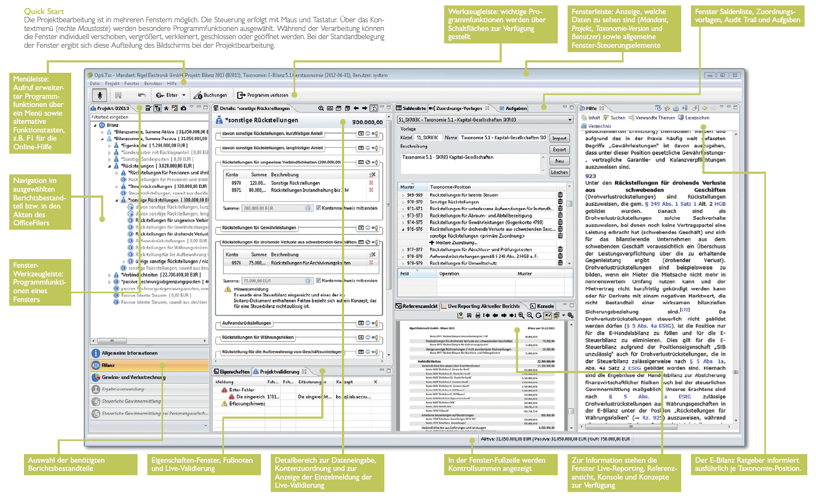Switch to Saldenliste tab
The image size is (816, 504).
[411, 108]
